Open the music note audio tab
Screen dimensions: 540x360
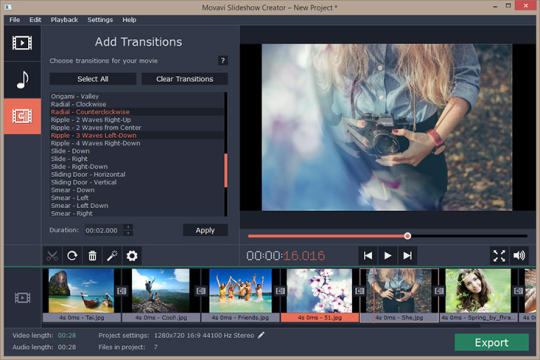point(22,80)
